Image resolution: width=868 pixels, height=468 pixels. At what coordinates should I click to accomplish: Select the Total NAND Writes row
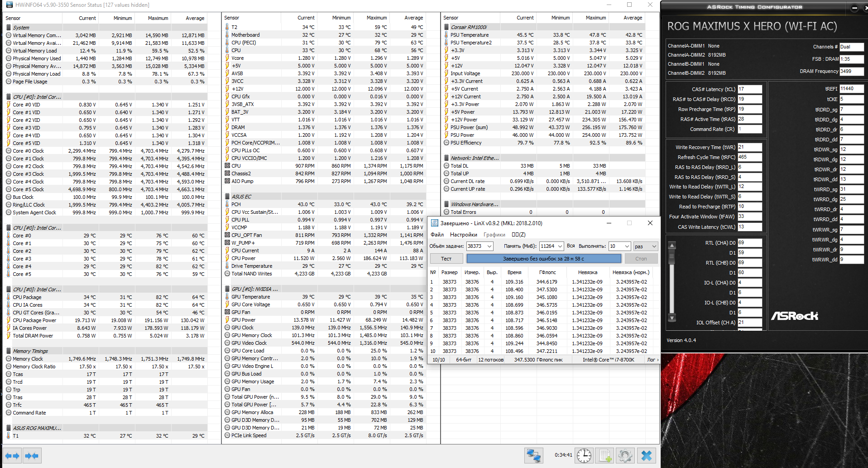tap(324, 274)
